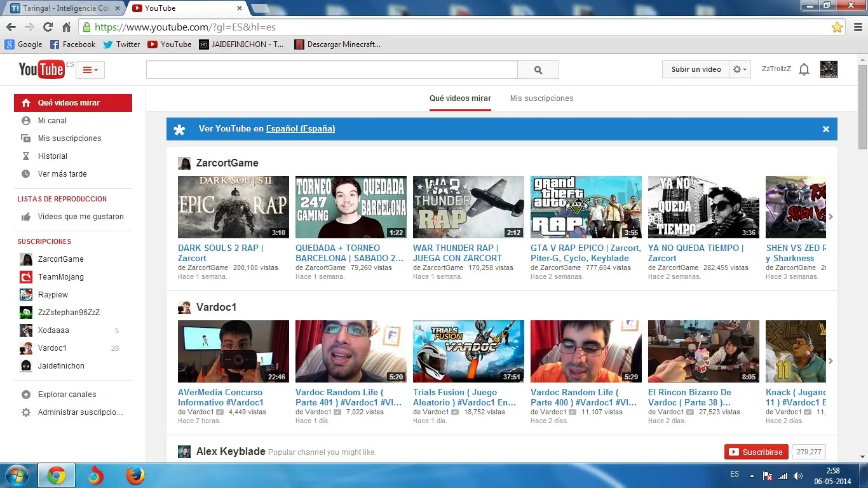Bookmark this page with star icon

(837, 27)
